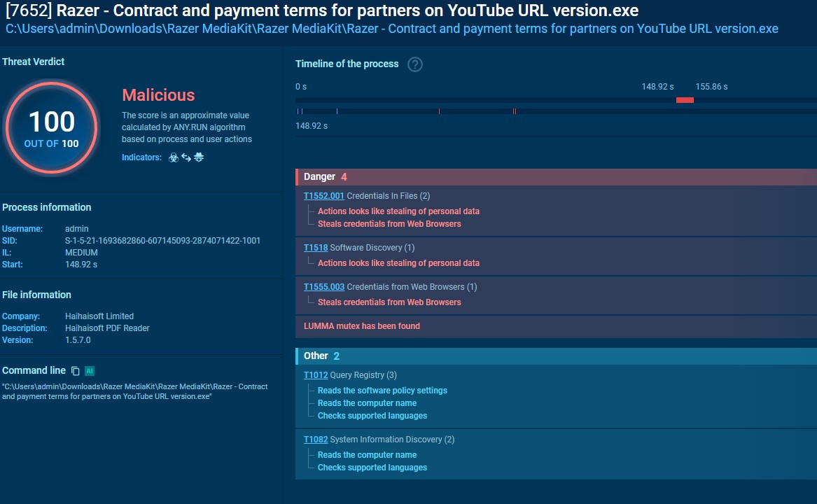The width and height of the screenshot is (817, 504).
Task: Click the executable file path under the title
Action: [x=392, y=29]
